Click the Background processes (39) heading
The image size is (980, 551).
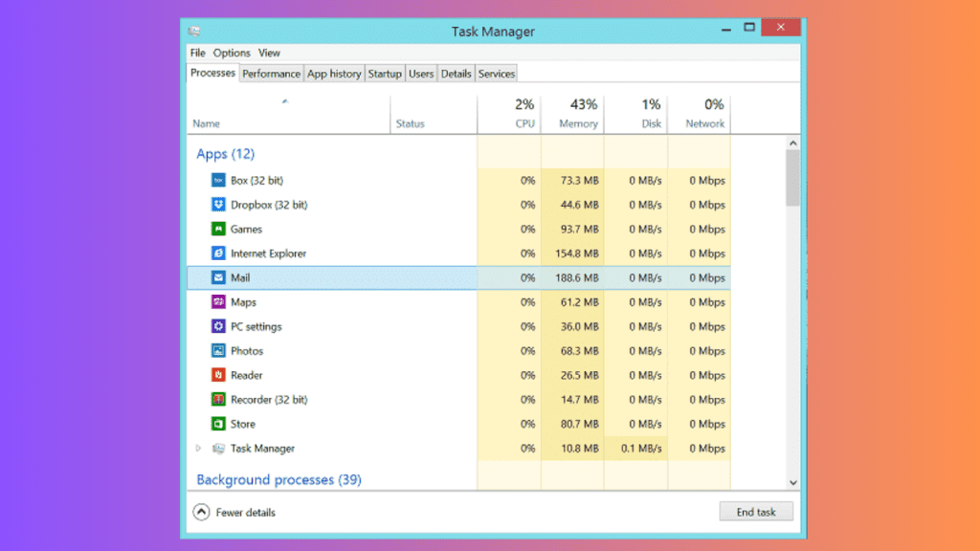click(278, 480)
